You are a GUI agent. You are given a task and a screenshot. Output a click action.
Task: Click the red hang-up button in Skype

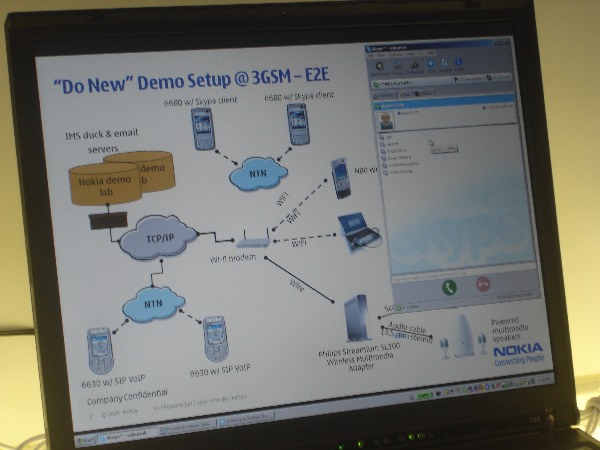(484, 284)
